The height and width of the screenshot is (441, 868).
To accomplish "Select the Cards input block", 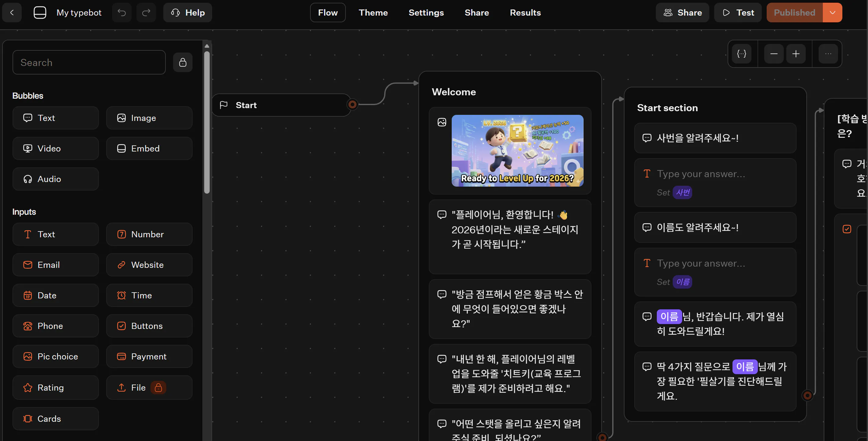I will (56, 419).
